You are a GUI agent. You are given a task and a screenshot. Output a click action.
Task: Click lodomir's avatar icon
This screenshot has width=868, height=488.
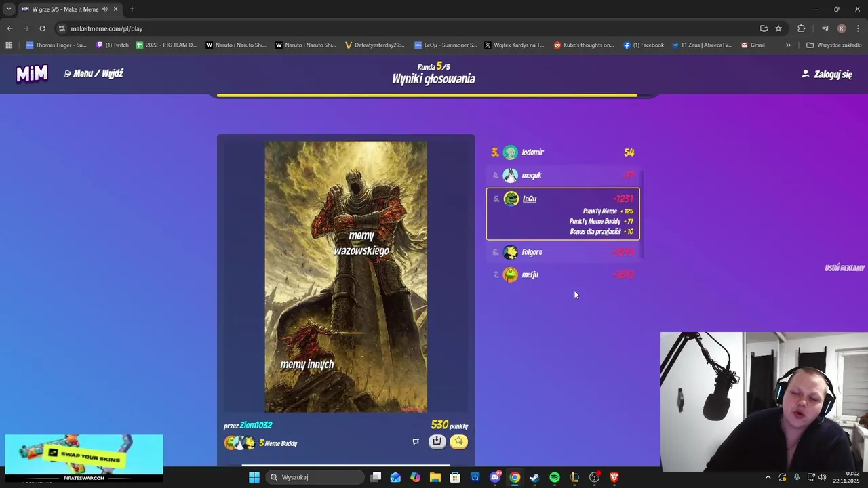pos(511,152)
